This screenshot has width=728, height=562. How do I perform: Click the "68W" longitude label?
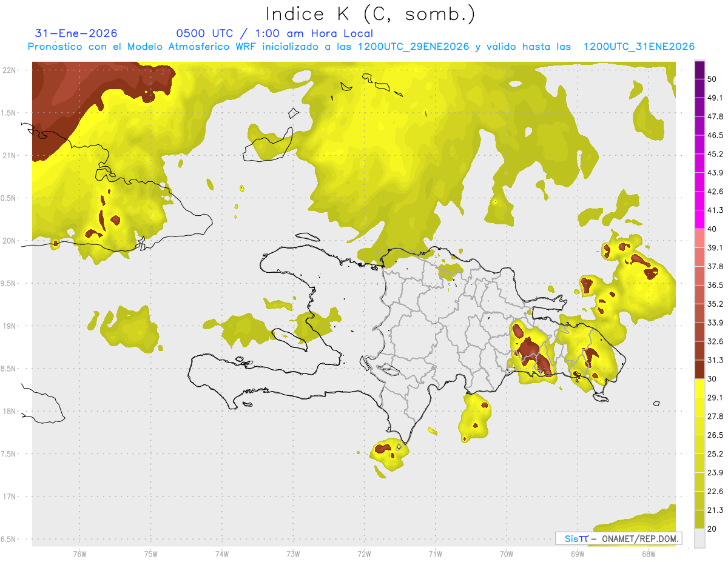(649, 554)
